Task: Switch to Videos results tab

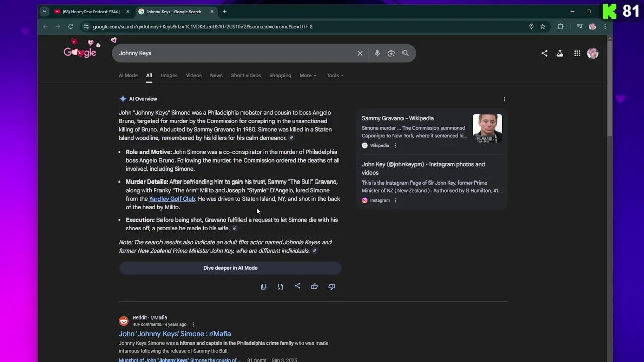Action: tap(194, 75)
